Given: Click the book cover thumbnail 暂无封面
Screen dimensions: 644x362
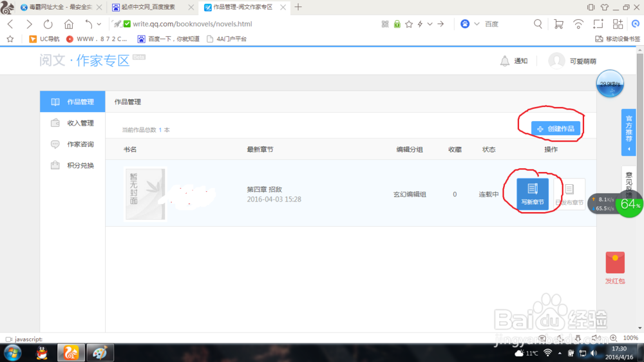Looking at the screenshot, I should click(146, 194).
